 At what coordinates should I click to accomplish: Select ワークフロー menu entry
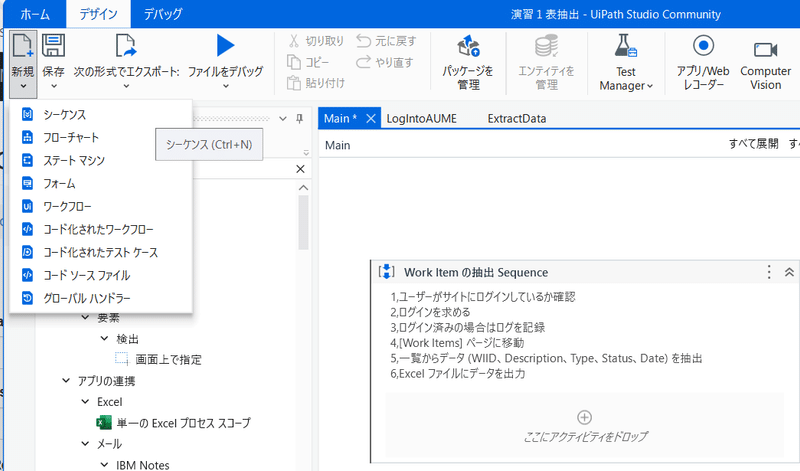[101, 206]
